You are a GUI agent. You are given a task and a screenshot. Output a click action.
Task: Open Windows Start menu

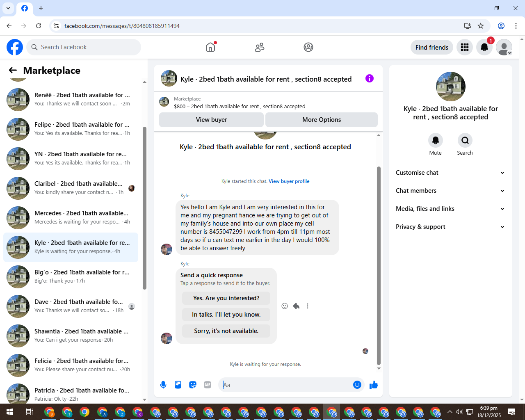pos(10,412)
